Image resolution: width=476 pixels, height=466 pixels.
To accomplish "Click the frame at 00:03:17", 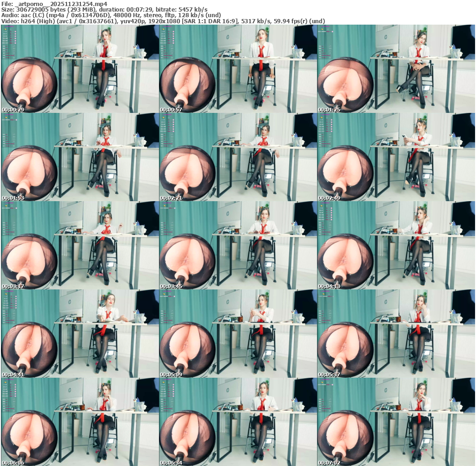I will [80, 245].
